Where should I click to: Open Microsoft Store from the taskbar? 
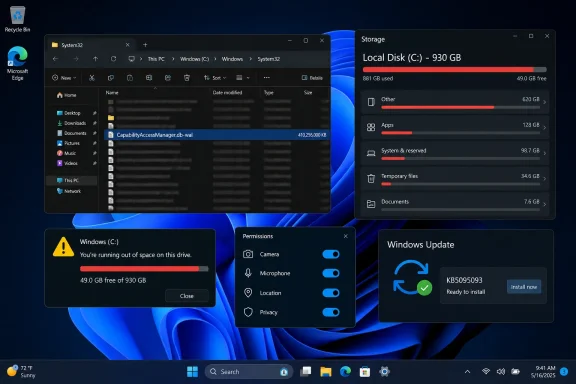[x=365, y=372]
